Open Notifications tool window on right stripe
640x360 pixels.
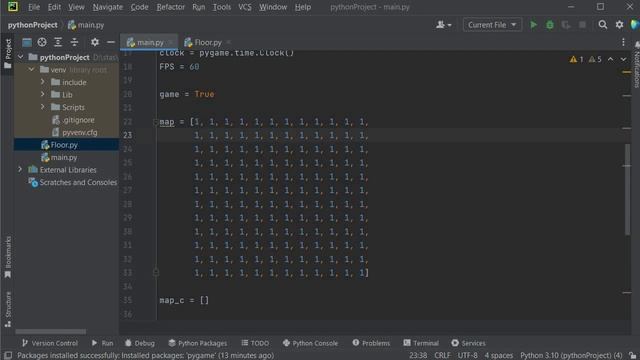(x=636, y=64)
